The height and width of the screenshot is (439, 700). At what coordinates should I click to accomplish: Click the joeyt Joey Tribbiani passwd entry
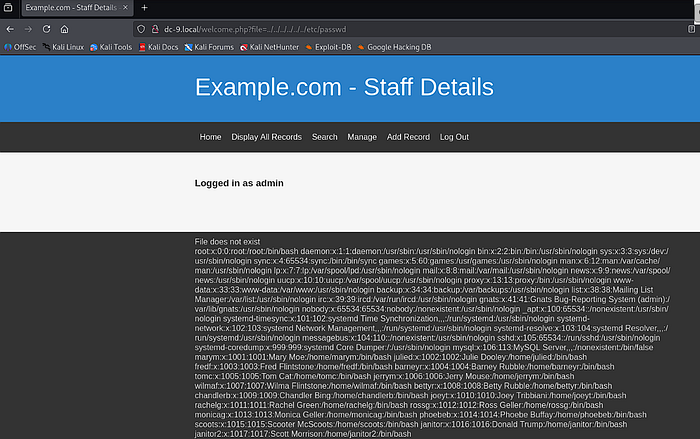click(x=529, y=396)
